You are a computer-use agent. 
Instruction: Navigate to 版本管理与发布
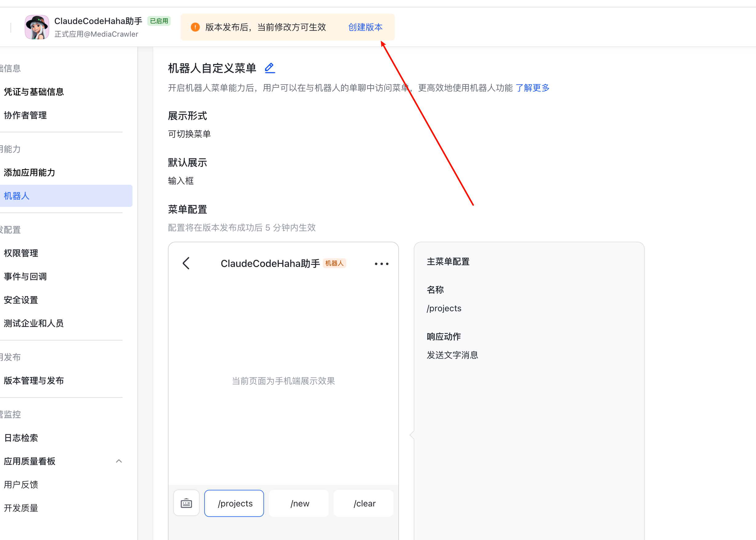[34, 381]
